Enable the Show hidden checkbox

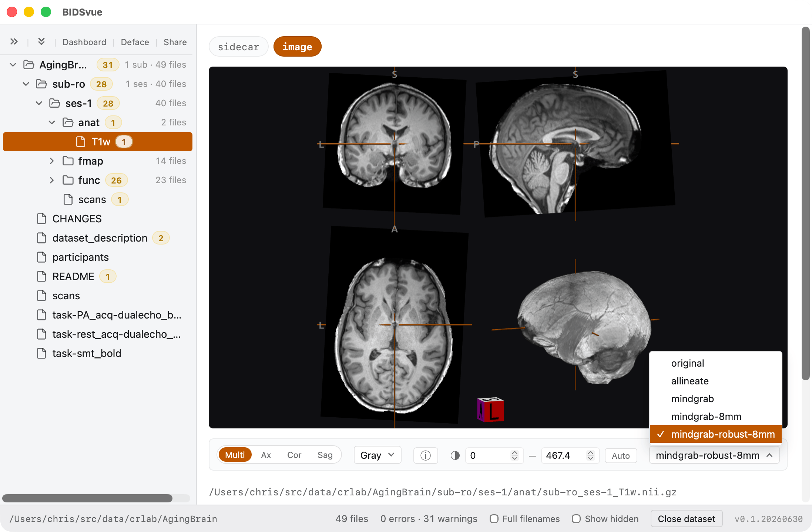(576, 519)
